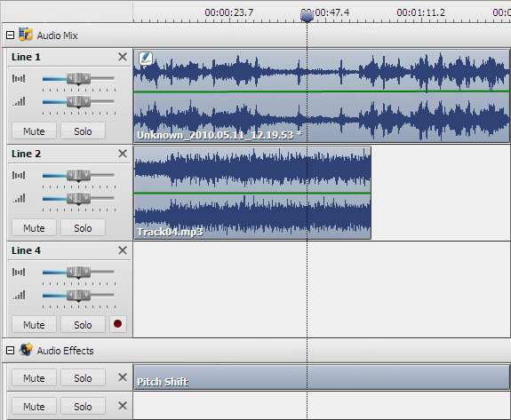Mute the Pitch Shift effect row
511x420 pixels.
coord(35,377)
